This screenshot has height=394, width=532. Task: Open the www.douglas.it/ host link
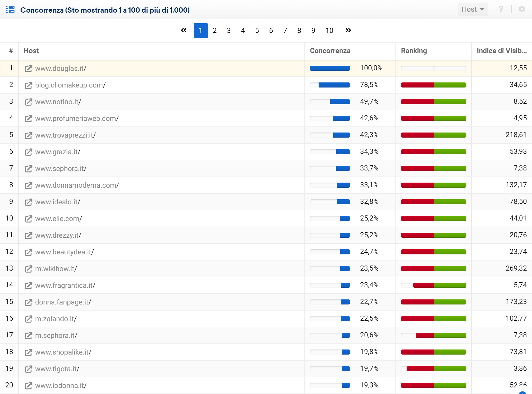click(x=61, y=69)
